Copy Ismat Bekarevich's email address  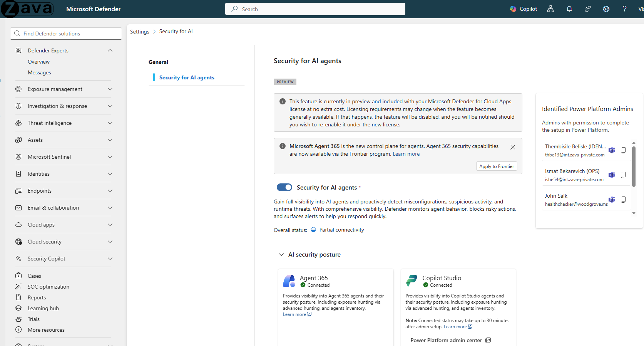(x=623, y=175)
